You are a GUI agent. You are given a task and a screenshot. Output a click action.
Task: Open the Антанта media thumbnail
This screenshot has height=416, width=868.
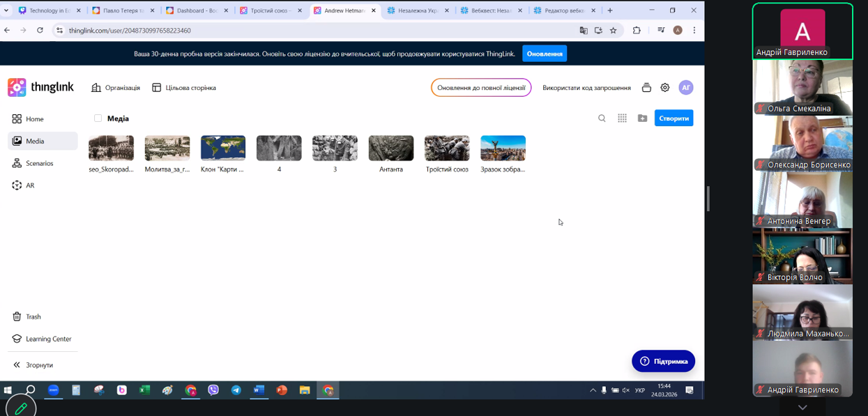(390, 148)
